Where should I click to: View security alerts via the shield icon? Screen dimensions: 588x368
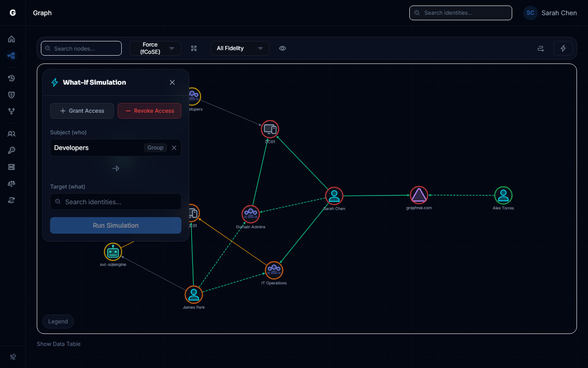(11, 95)
